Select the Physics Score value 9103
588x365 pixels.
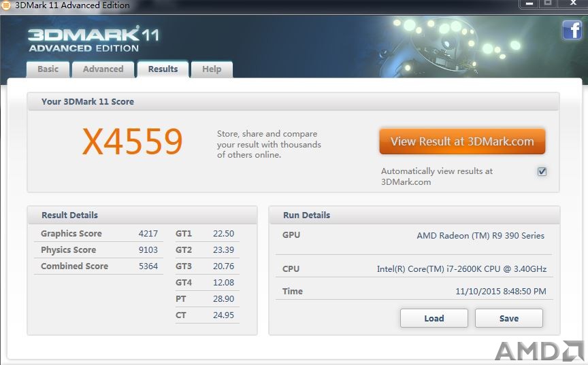(148, 250)
